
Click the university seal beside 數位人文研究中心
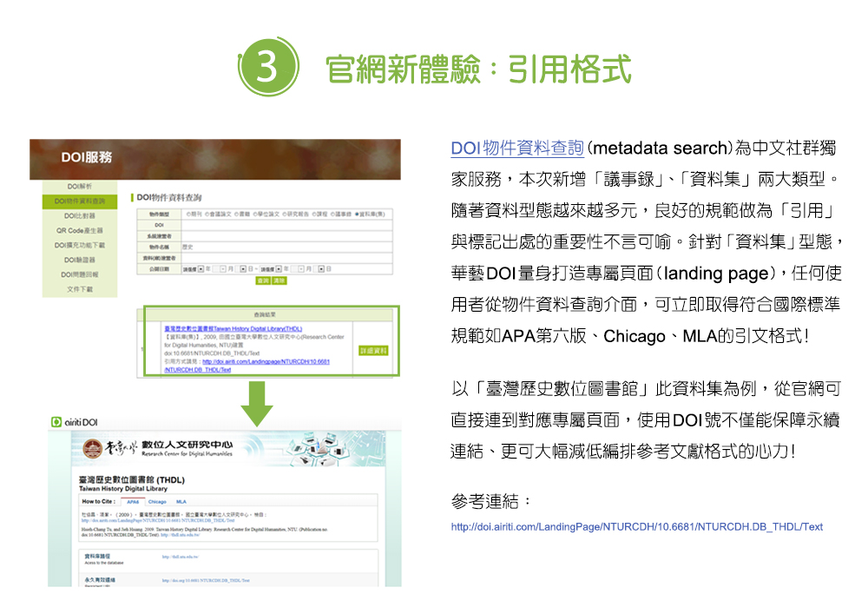pos(92,448)
